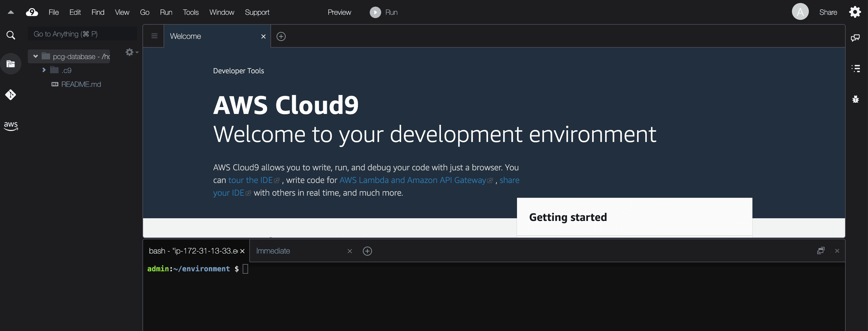Close the console pane

pos(837,251)
